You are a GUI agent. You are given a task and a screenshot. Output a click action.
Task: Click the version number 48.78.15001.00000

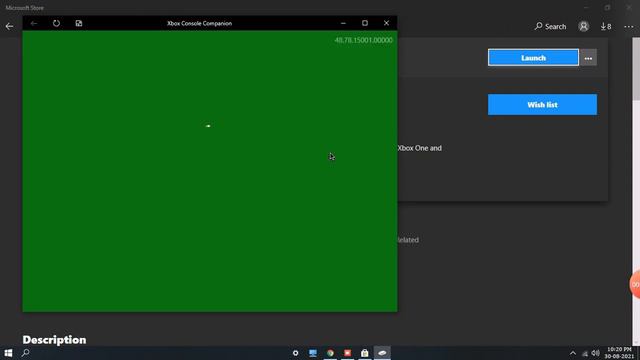[363, 40]
